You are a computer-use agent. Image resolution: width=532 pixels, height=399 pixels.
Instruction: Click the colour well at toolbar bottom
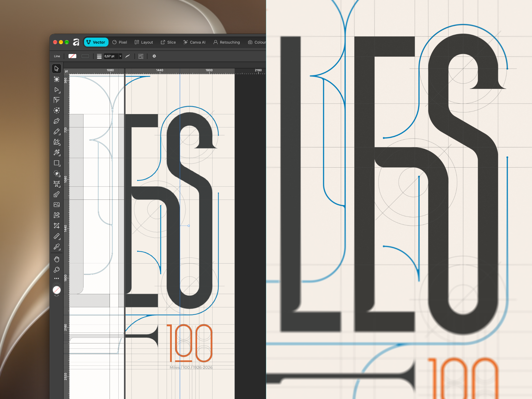[57, 290]
